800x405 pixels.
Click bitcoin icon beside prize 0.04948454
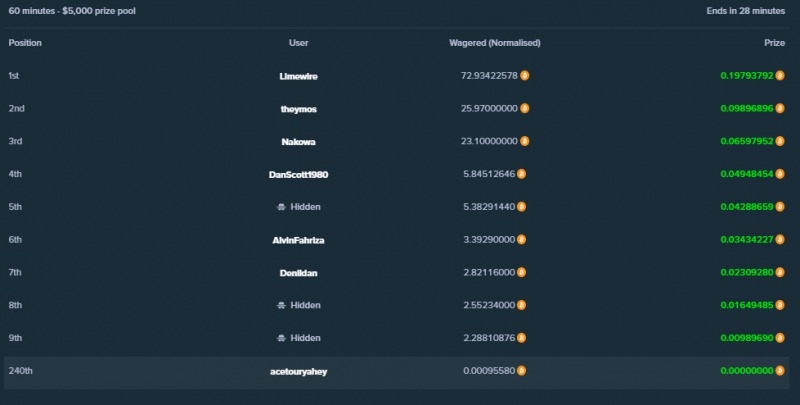pyautogui.click(x=780, y=174)
